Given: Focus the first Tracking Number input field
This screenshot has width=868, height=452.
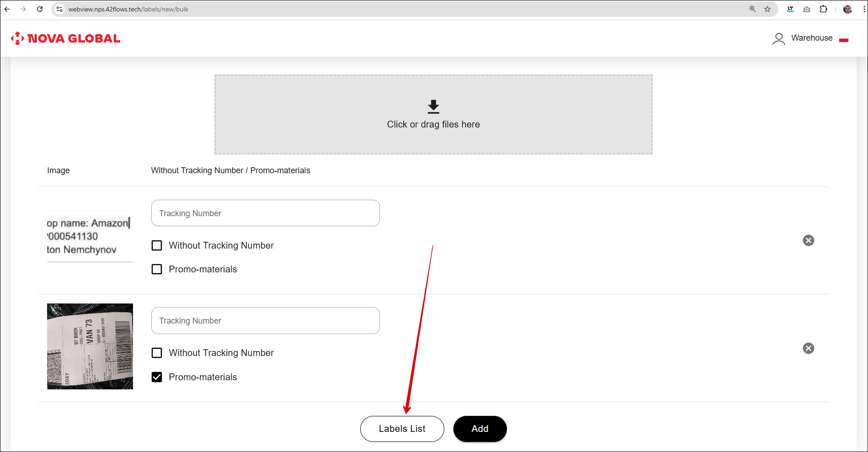Looking at the screenshot, I should [265, 213].
